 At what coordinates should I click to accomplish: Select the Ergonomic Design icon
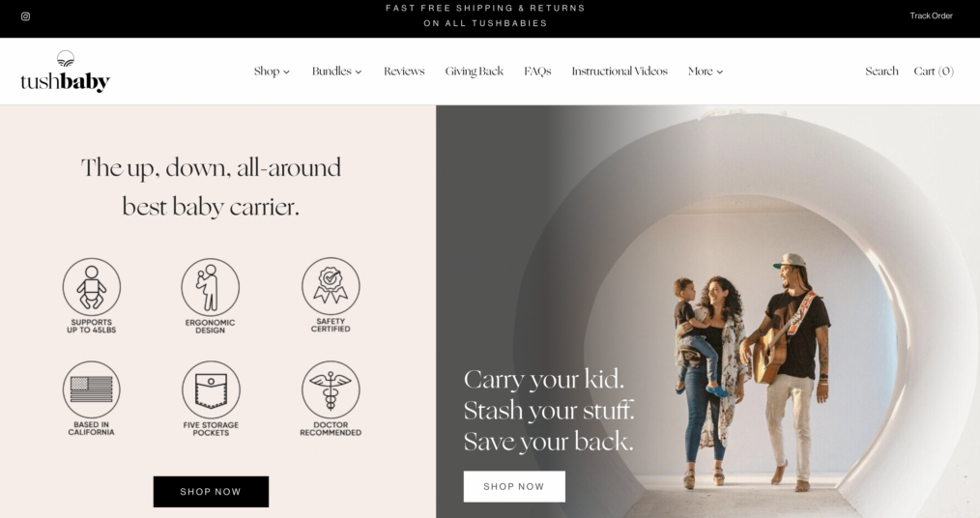[211, 287]
